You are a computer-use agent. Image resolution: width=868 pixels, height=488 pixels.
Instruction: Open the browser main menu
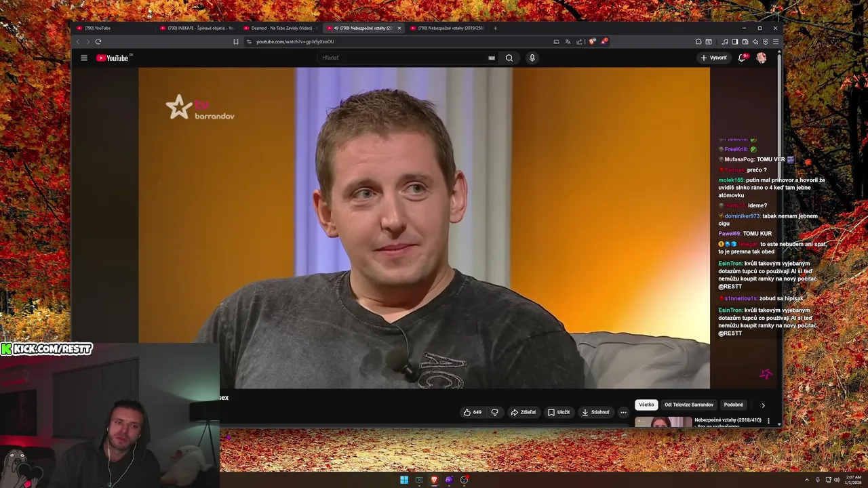[x=776, y=41]
